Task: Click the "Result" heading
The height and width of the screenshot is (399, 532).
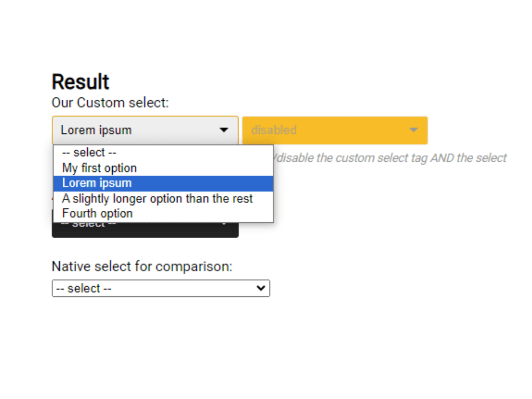Action: pyautogui.click(x=80, y=81)
